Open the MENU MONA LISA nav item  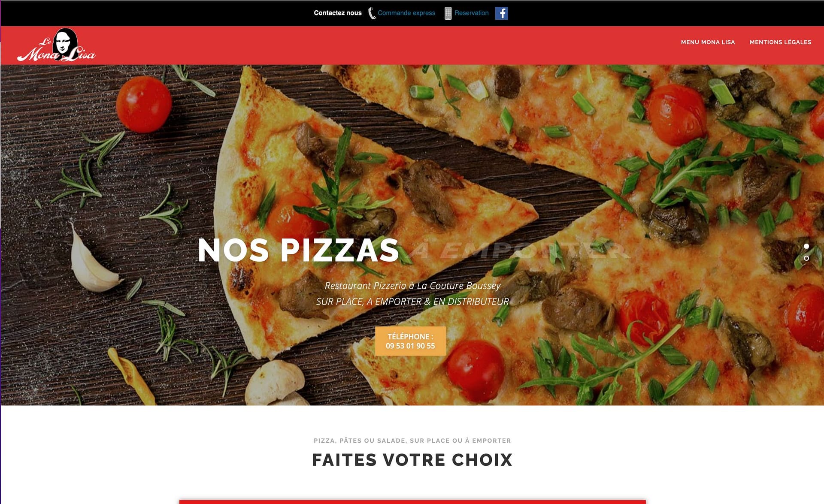708,42
